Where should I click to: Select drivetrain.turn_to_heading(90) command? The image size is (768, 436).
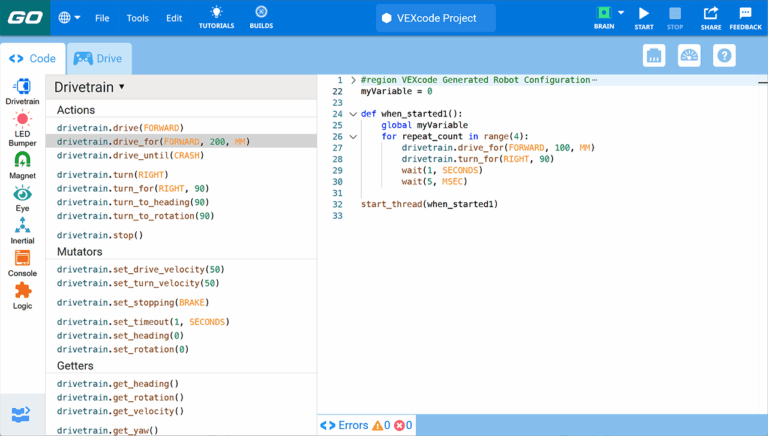click(133, 202)
